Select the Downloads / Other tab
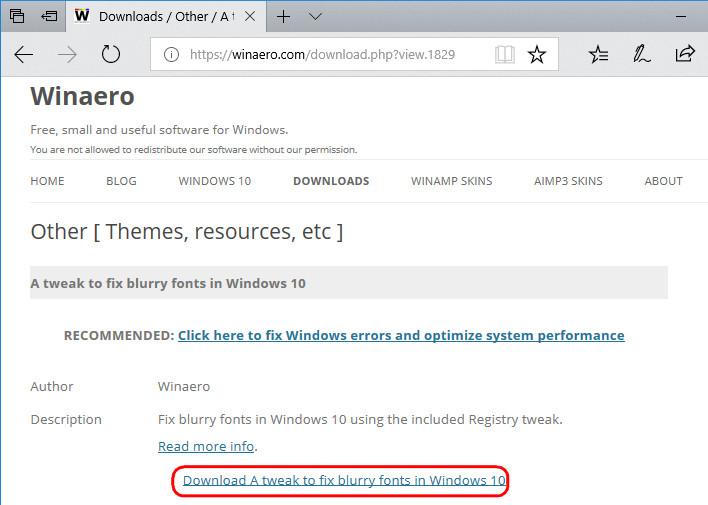This screenshot has height=505, width=708. (x=166, y=17)
